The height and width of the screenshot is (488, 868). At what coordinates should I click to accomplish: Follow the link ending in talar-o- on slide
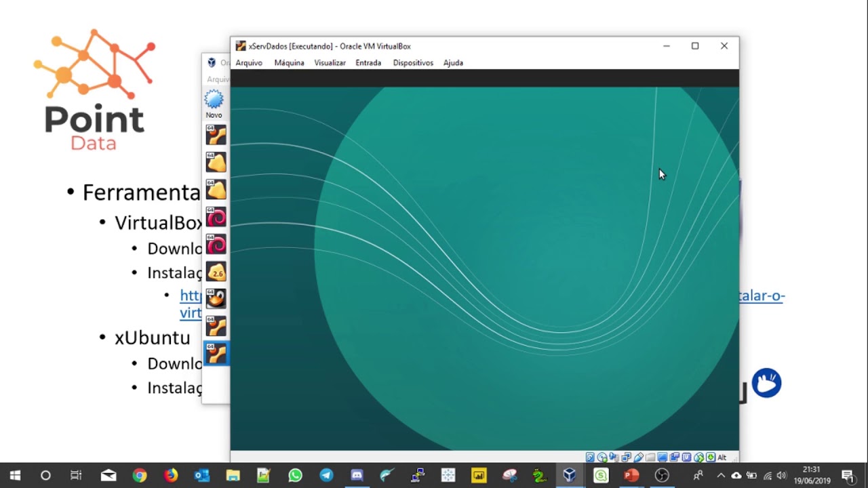(762, 296)
